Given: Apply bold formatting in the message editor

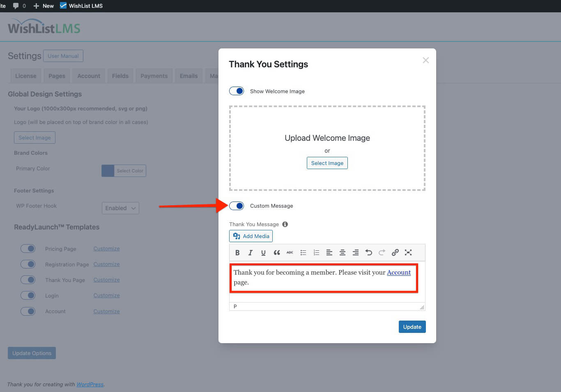Looking at the screenshot, I should point(237,252).
